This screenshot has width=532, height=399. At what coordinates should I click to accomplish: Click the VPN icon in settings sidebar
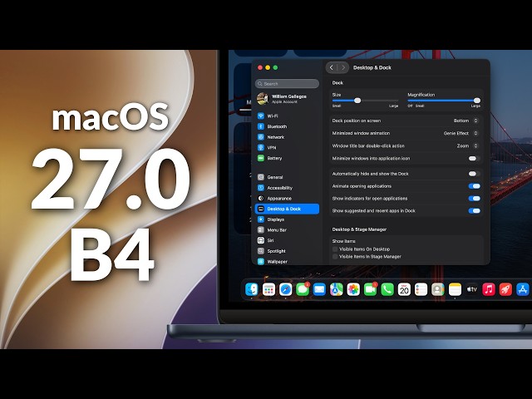pyautogui.click(x=260, y=148)
